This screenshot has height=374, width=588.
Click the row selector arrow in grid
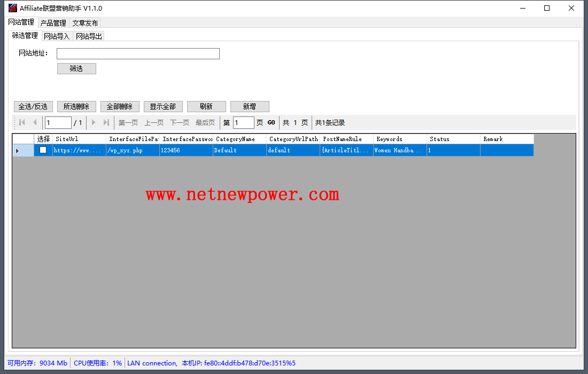18,151
